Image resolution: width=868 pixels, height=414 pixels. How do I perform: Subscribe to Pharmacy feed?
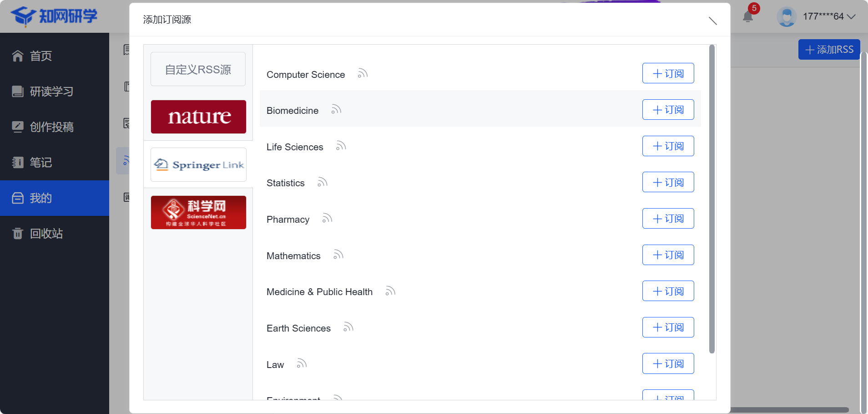[668, 219]
